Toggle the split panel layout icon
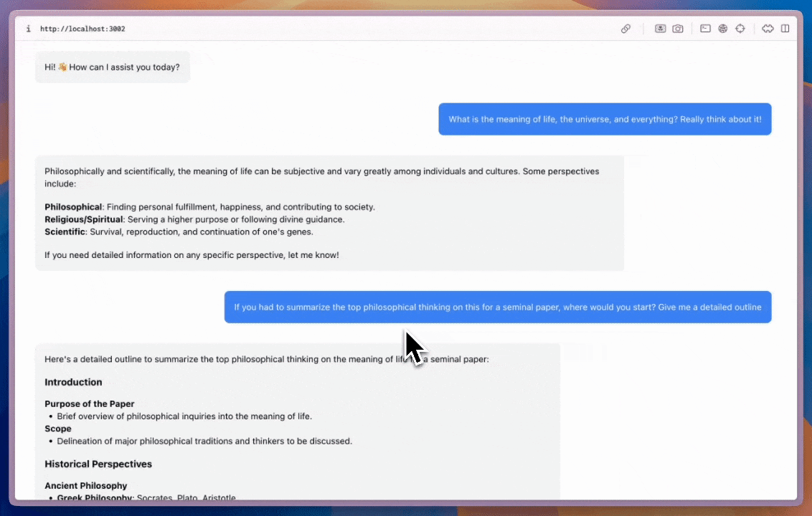 click(x=785, y=29)
